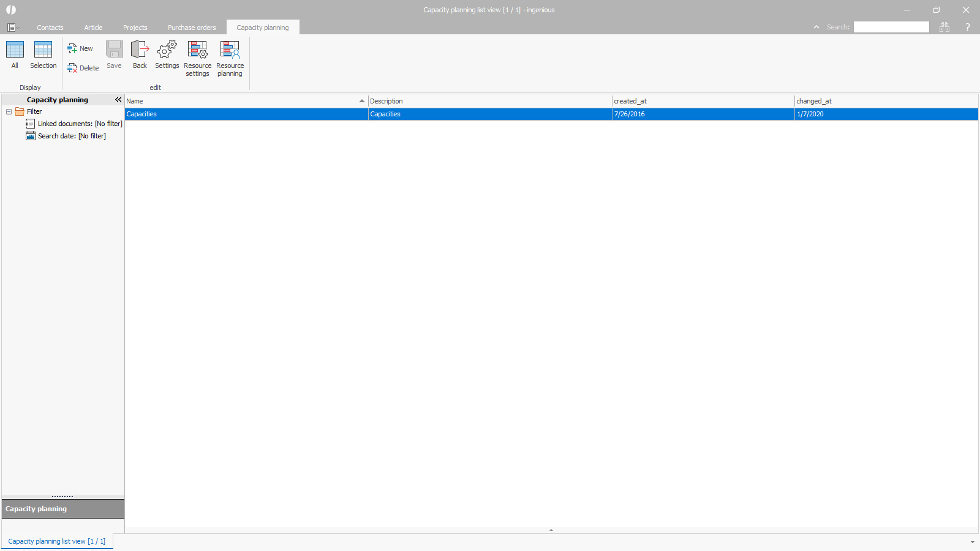Click the binoculars search icon
The height and width of the screenshot is (551, 980).
(x=944, y=27)
